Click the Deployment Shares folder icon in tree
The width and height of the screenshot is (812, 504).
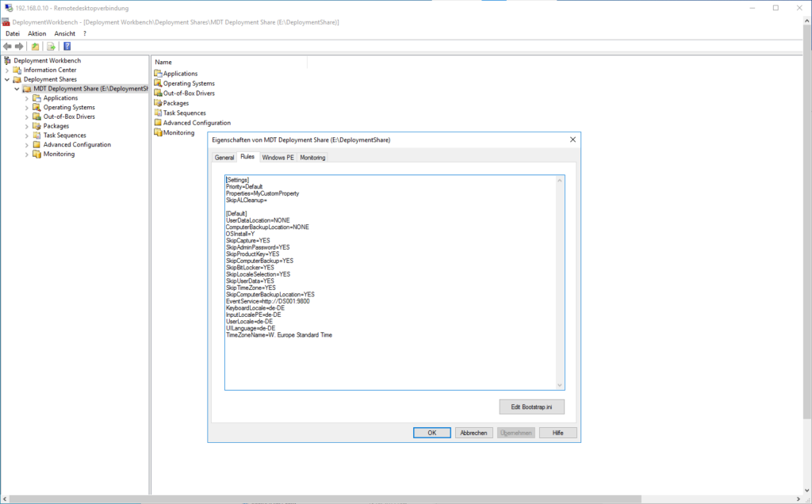17,79
